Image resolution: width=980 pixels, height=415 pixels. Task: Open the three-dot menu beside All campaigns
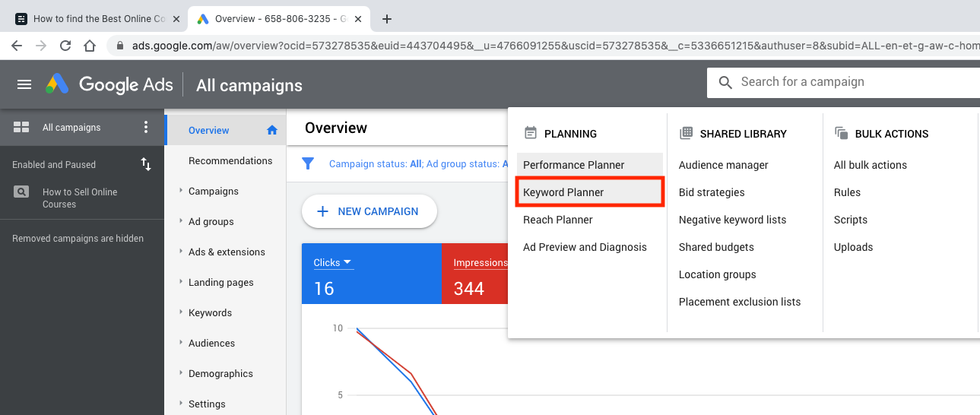(146, 128)
